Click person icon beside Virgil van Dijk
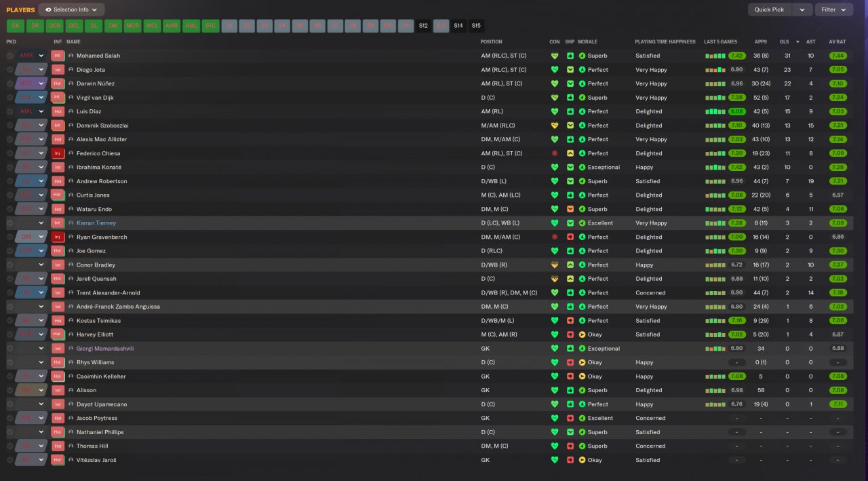Viewport: 868px width, 481px height. [71, 98]
